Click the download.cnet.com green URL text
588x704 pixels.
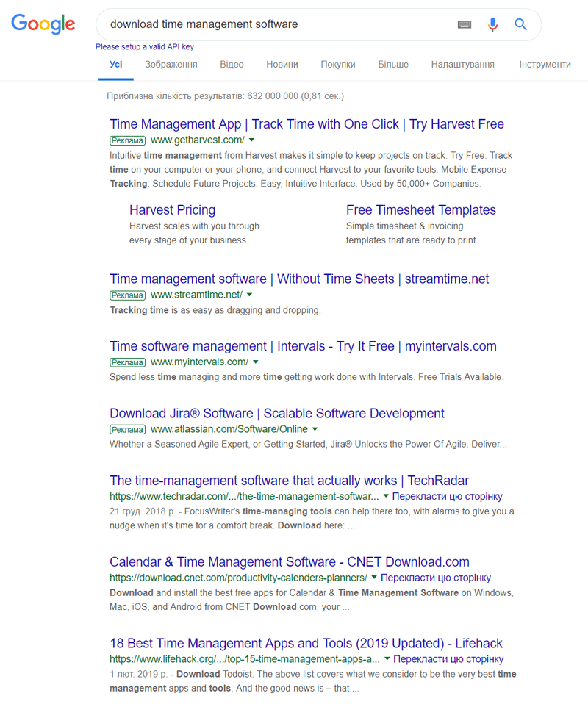(x=239, y=578)
